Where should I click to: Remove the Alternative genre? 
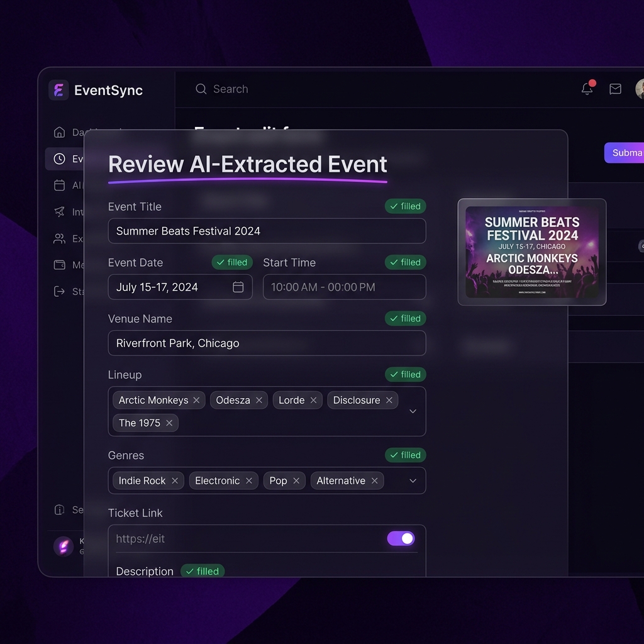(375, 480)
